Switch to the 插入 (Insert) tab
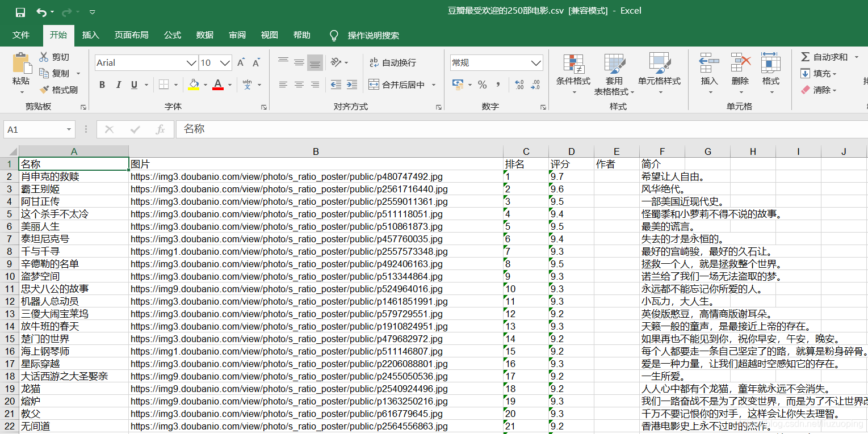Screen dimensions: 868x434 (90, 35)
